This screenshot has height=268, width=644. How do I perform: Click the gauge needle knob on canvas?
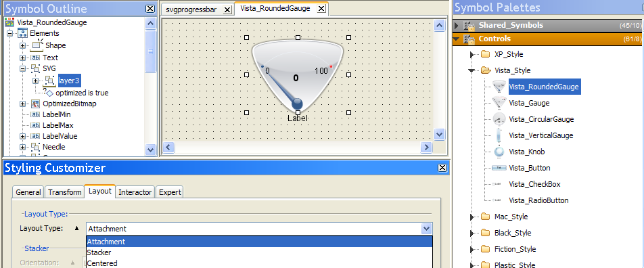(296, 104)
